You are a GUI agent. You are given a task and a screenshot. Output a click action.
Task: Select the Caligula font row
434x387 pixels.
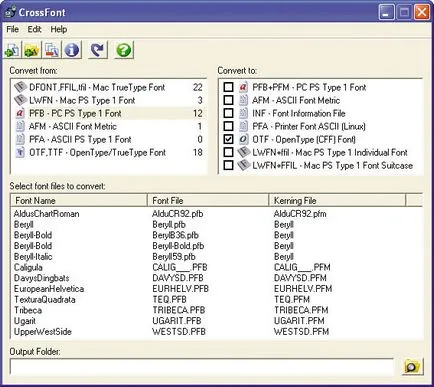coord(28,267)
